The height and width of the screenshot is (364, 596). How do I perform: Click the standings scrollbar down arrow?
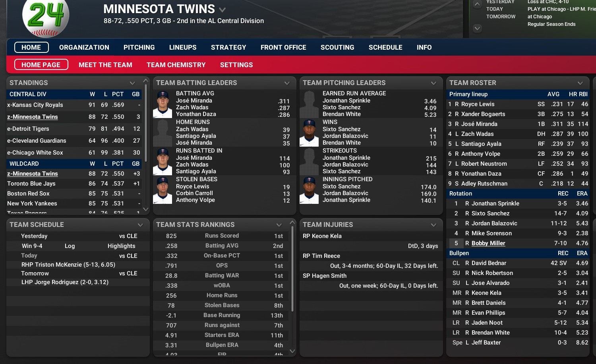pyautogui.click(x=146, y=209)
